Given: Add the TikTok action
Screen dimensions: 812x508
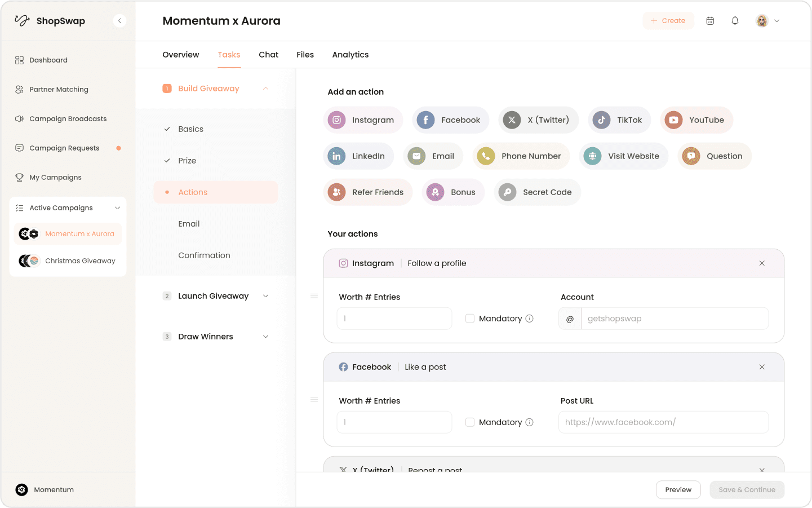Looking at the screenshot, I should (x=619, y=120).
